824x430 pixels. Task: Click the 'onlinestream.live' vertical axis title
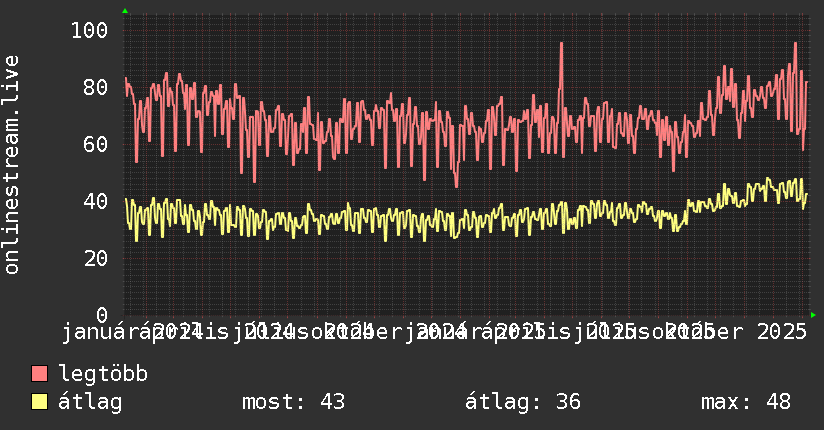[x=11, y=165]
